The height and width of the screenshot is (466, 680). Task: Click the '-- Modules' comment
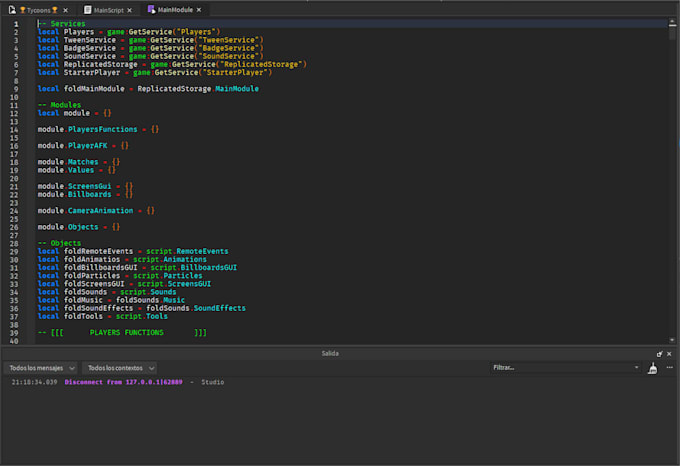click(59, 105)
